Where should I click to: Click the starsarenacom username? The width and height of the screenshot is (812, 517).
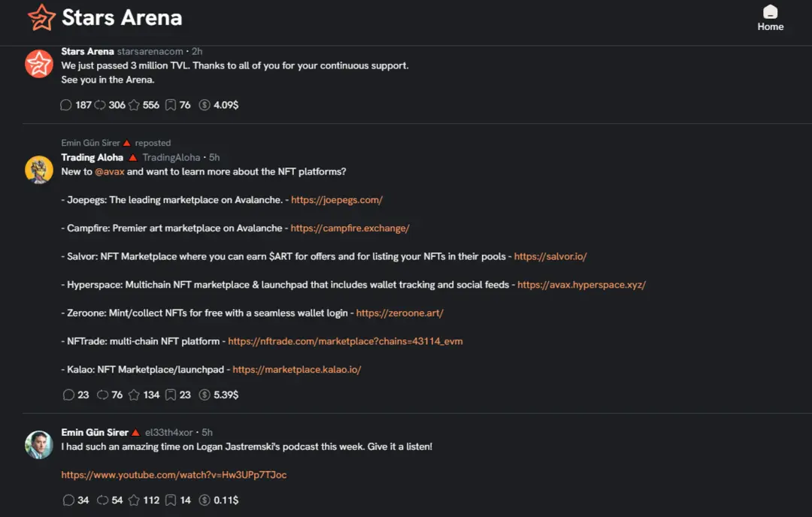(x=148, y=51)
